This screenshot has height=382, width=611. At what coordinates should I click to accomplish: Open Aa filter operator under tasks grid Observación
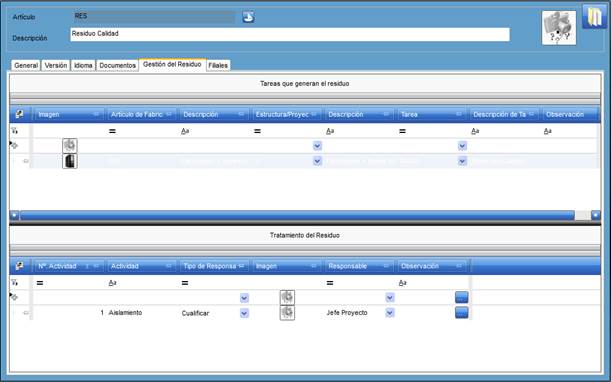[547, 131]
